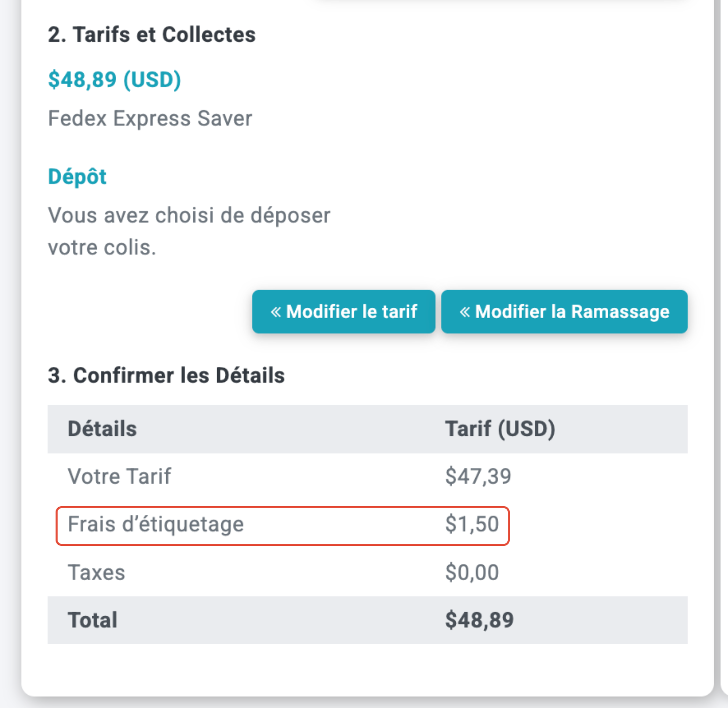The height and width of the screenshot is (708, 728).
Task: Click the Dépôt heading
Action: click(77, 177)
